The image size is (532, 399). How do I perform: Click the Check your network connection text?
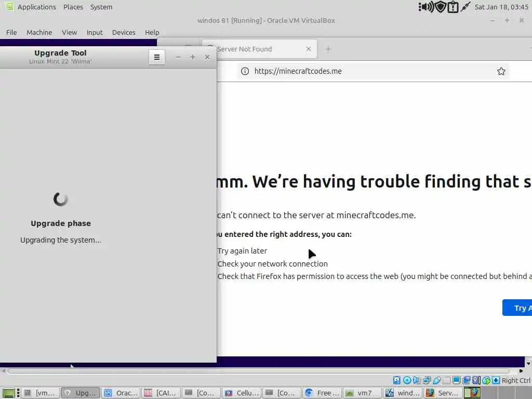click(x=272, y=264)
